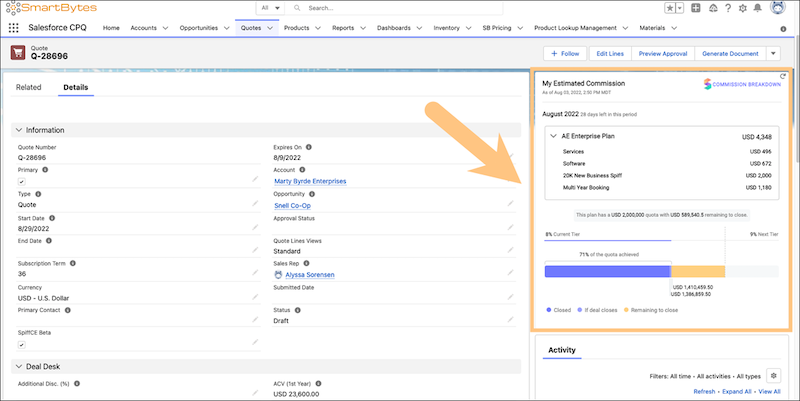
Task: Click the Edit Lines button
Action: pyautogui.click(x=610, y=53)
